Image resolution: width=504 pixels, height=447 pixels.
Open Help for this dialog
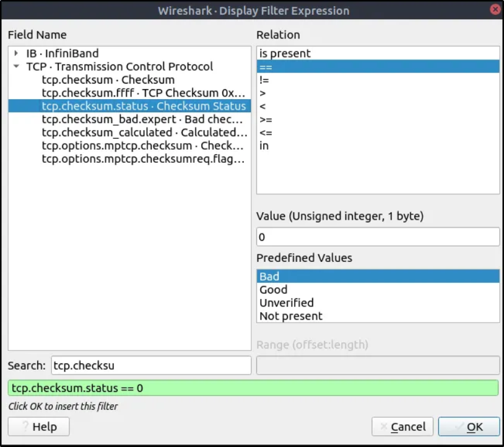38,427
